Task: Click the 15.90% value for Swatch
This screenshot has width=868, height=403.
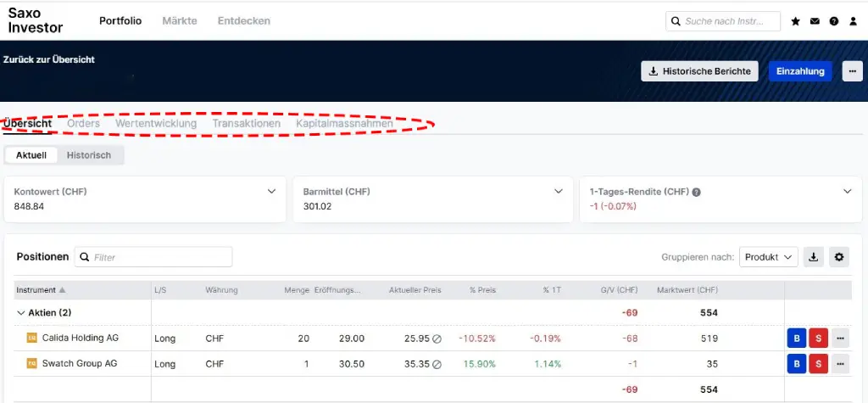Action: point(480,364)
